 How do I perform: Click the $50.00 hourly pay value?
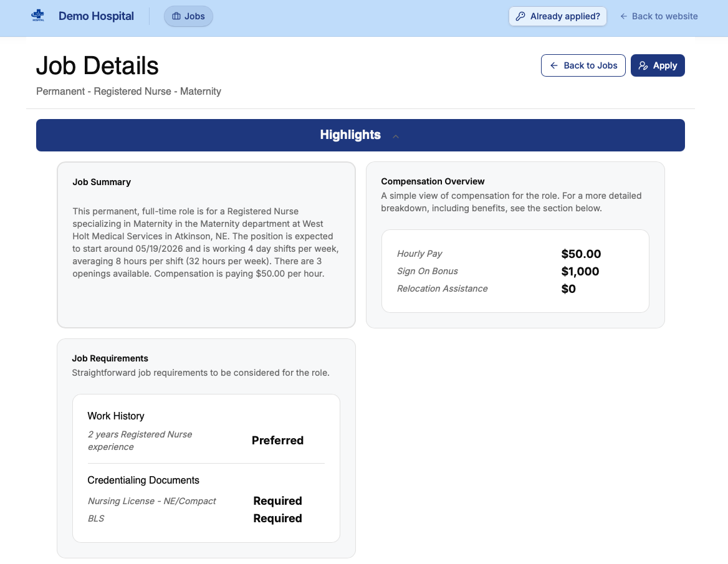pos(581,254)
